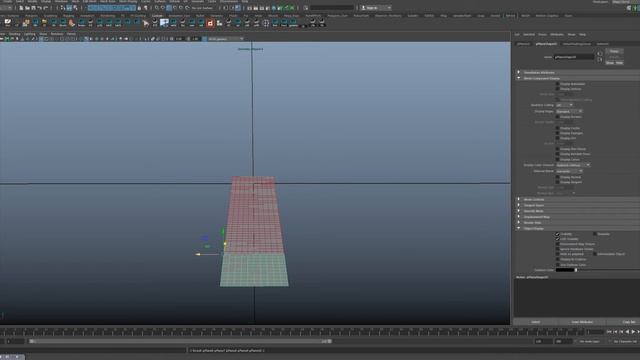Toggle the Display Normal checkbox
The image size is (640, 360).
click(558, 177)
